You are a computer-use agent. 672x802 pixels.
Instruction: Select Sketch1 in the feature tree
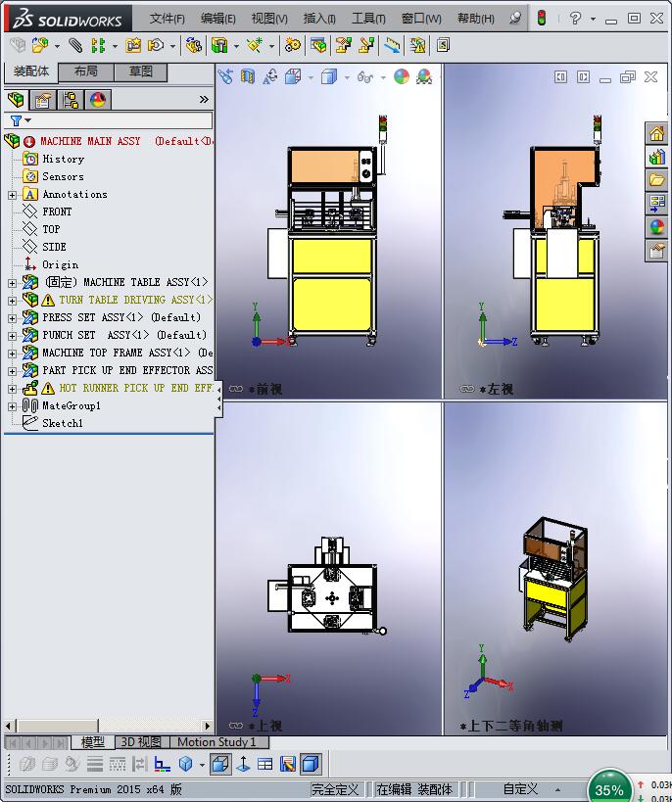pyautogui.click(x=63, y=423)
